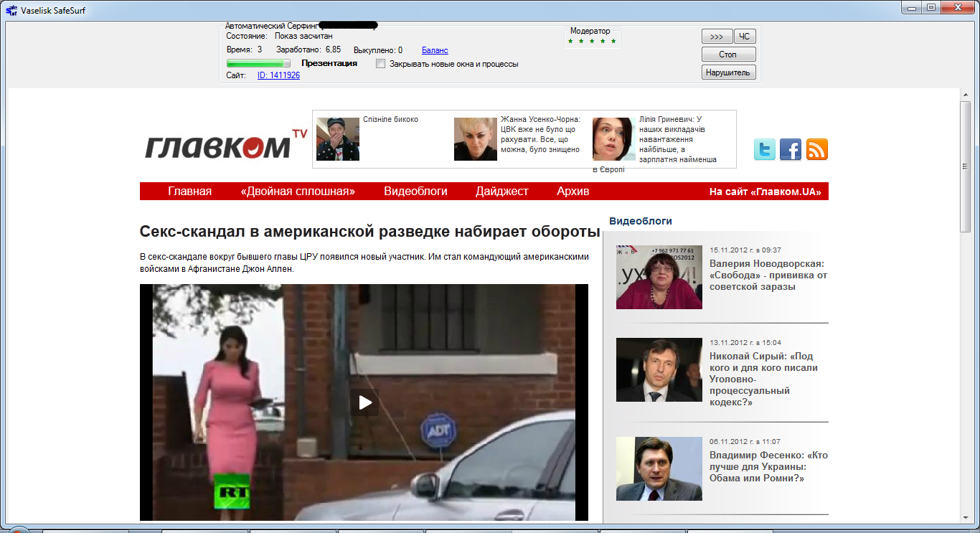Open Валерия Новодворская videoblog thumbnail

click(x=659, y=277)
